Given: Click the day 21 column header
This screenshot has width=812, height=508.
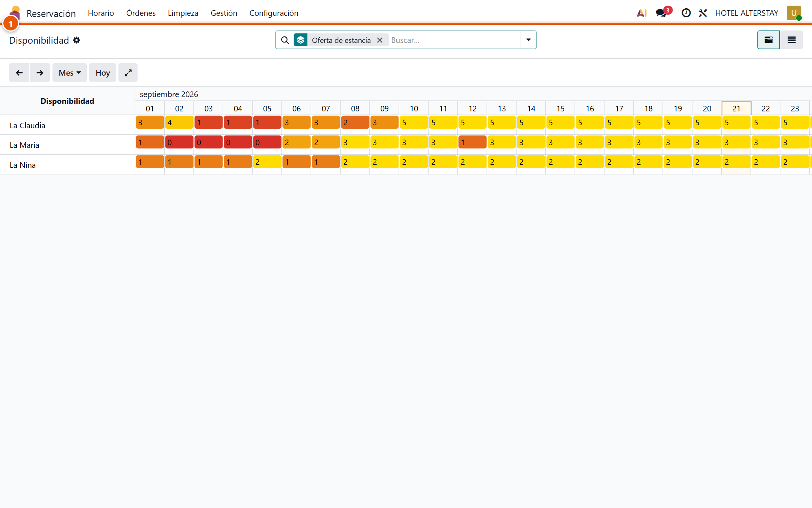Looking at the screenshot, I should 736,108.
